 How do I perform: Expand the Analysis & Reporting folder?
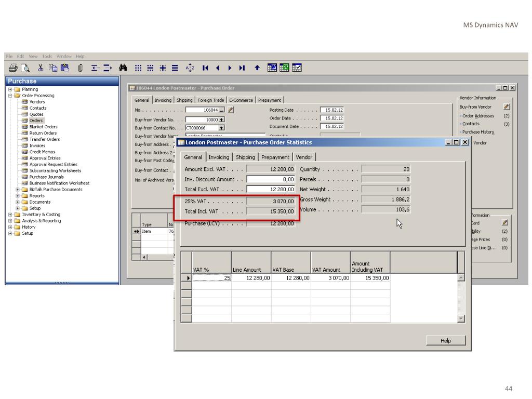(x=10, y=221)
